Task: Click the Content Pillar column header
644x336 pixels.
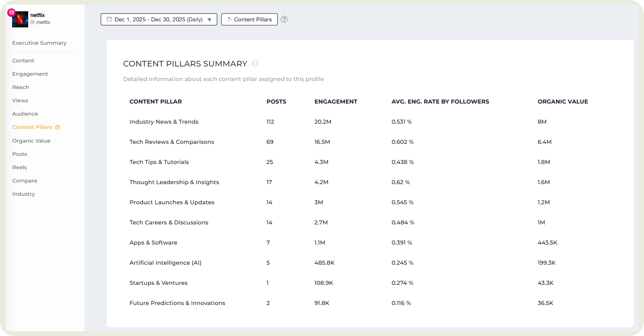Action: point(156,102)
